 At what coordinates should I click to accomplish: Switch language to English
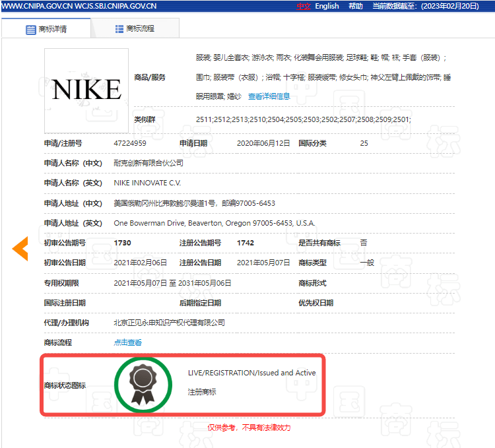coord(327,6)
